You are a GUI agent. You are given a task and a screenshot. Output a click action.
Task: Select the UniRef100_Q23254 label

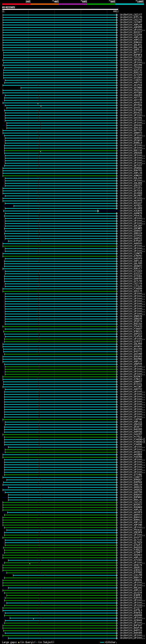[131, 35]
